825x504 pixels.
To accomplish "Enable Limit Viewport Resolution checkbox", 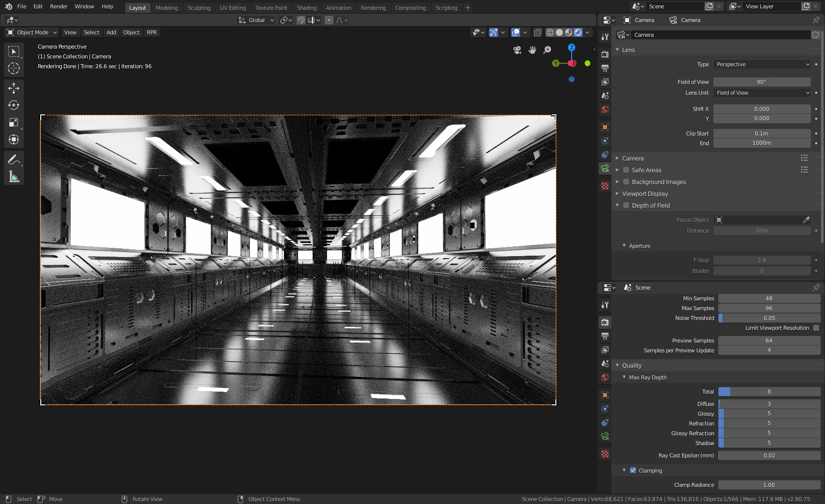I will coord(816,328).
